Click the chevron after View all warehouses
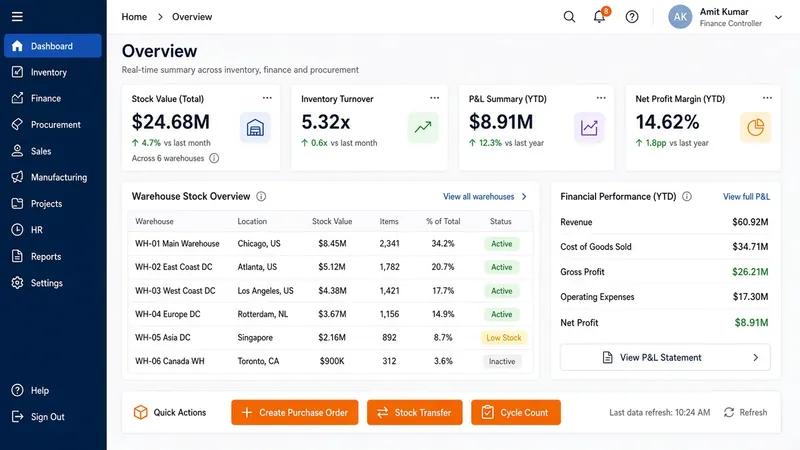Viewport: 800px width, 450px height. [x=524, y=196]
